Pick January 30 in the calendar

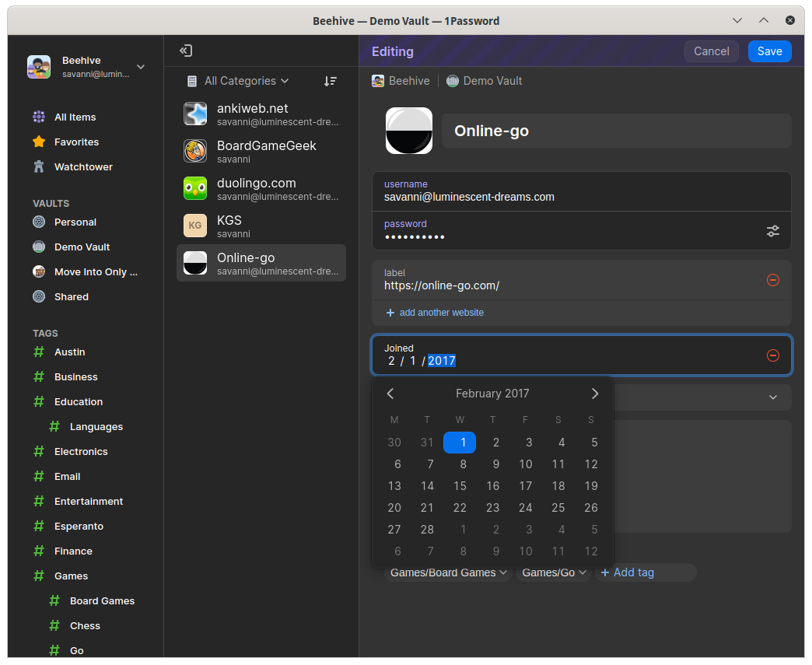[x=394, y=443]
